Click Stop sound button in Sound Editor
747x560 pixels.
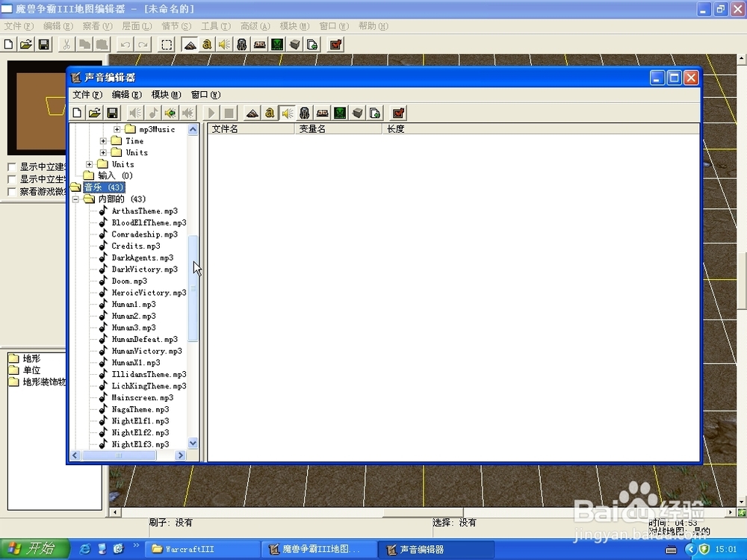coord(229,113)
